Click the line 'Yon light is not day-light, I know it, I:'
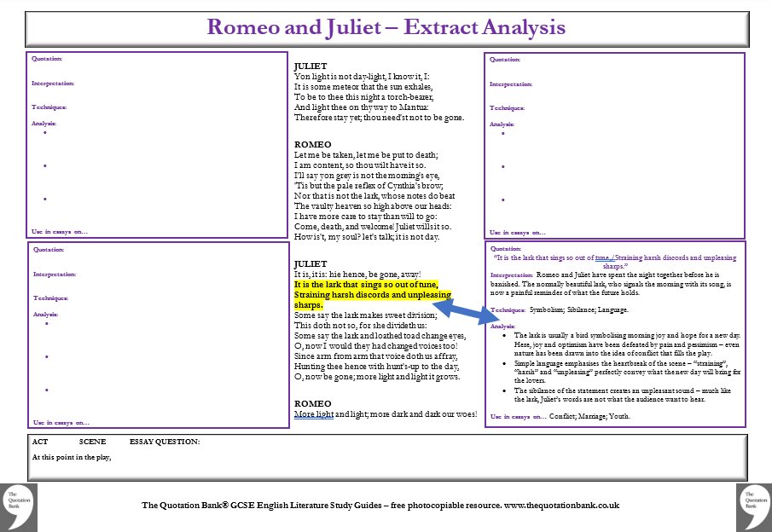Screen dimensions: 772x532 pyautogui.click(x=362, y=76)
